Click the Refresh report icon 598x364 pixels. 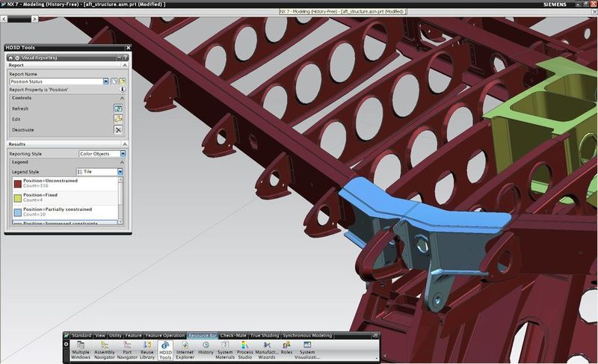point(118,108)
